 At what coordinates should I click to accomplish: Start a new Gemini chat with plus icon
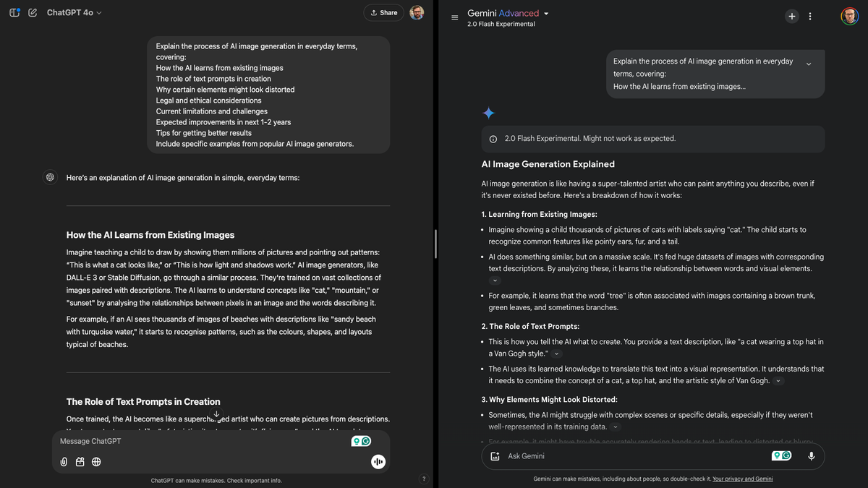click(x=791, y=16)
